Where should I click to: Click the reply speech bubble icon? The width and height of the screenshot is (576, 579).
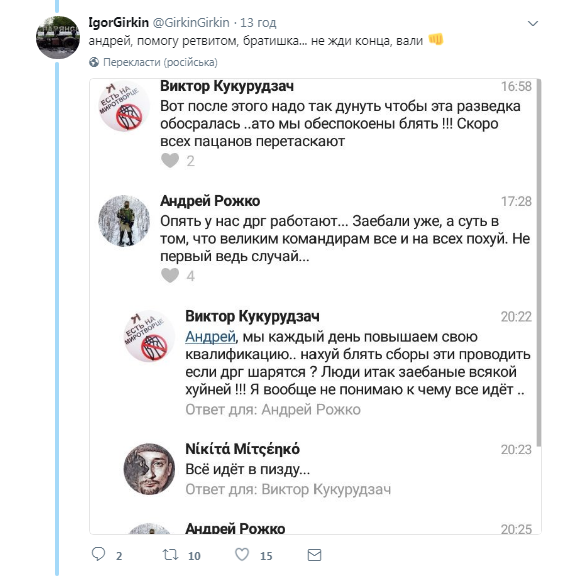(98, 554)
